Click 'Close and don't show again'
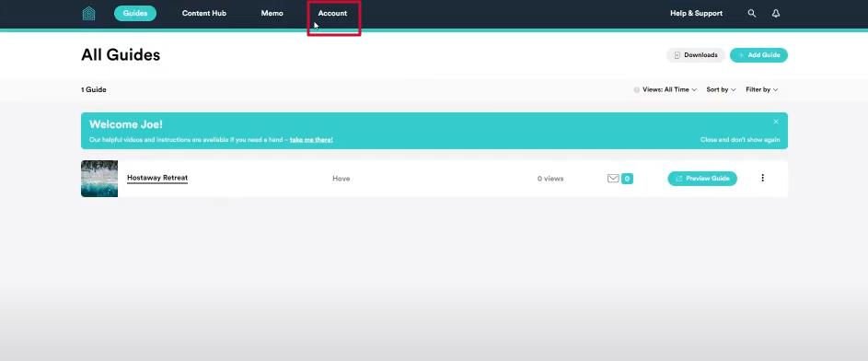This screenshot has height=361, width=868. pos(739,140)
